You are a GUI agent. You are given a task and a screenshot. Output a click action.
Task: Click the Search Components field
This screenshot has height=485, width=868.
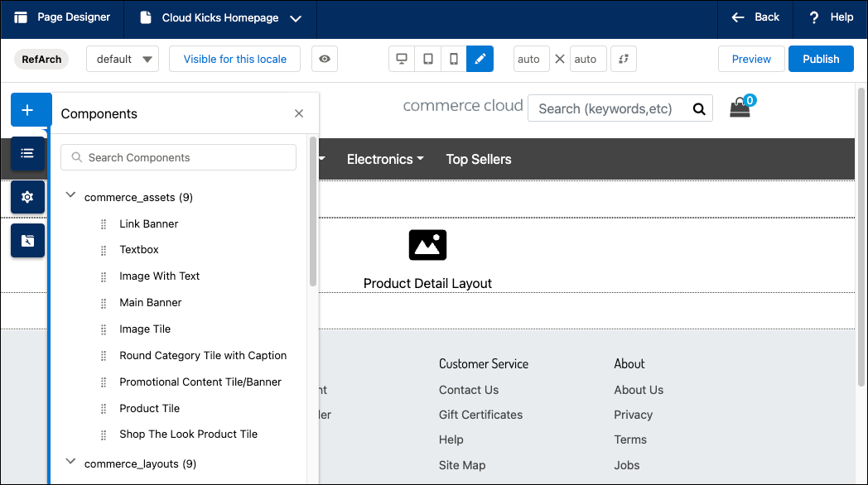178,157
